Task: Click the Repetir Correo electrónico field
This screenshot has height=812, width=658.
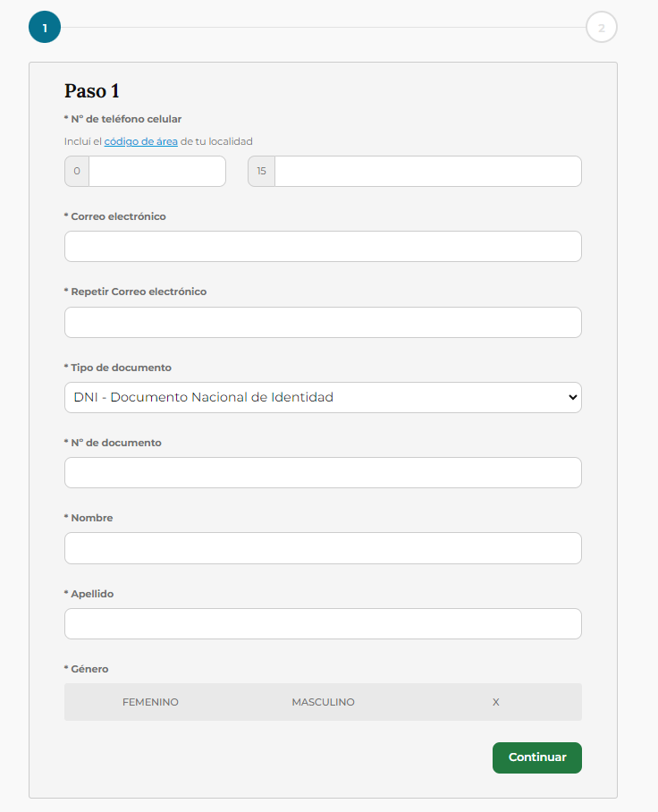Action: click(x=323, y=323)
